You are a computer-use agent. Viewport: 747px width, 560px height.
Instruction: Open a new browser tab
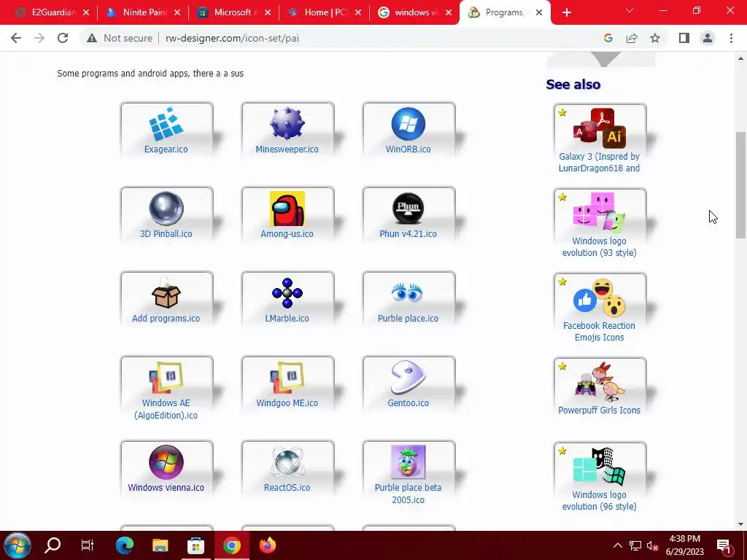[x=566, y=13]
